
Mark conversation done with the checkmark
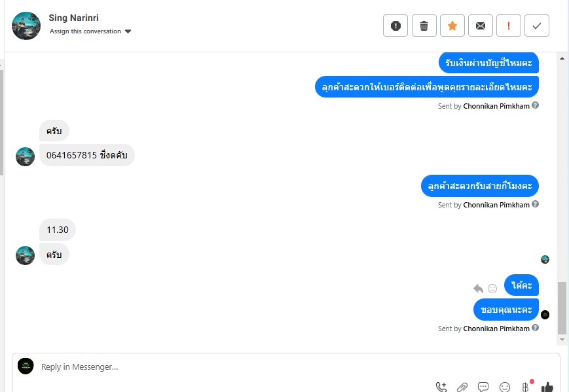click(537, 26)
